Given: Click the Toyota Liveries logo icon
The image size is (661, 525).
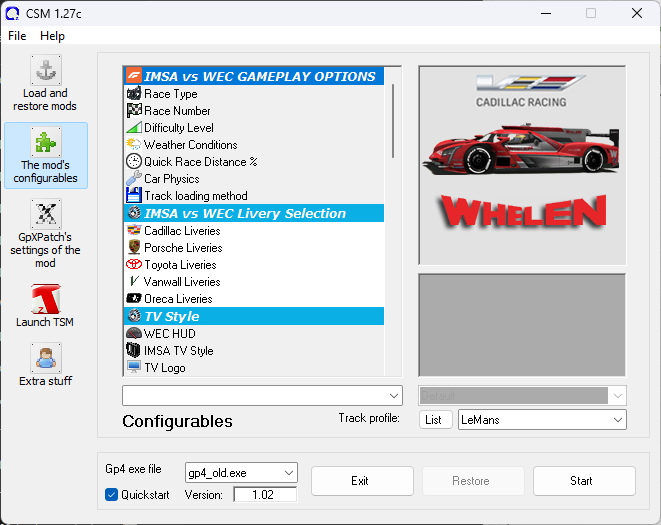Looking at the screenshot, I should (x=134, y=264).
